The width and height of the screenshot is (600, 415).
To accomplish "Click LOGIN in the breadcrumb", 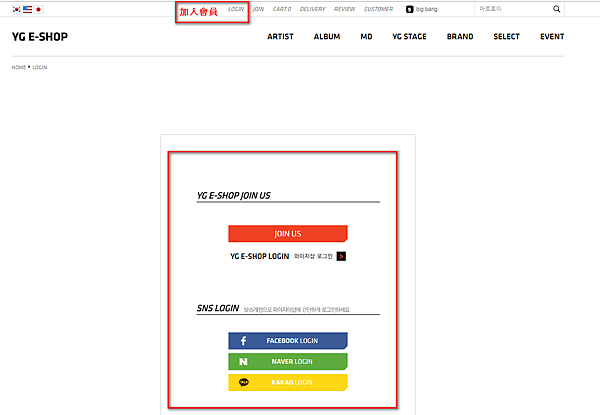I will click(x=40, y=67).
